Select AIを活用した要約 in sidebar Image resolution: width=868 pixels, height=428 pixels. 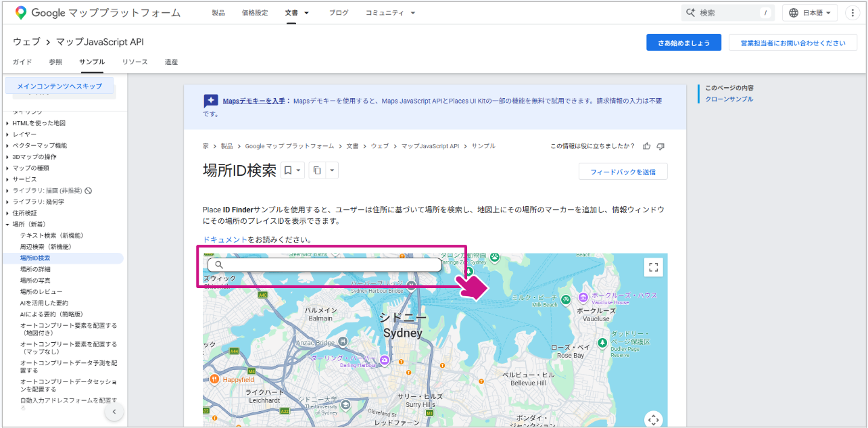(x=44, y=303)
